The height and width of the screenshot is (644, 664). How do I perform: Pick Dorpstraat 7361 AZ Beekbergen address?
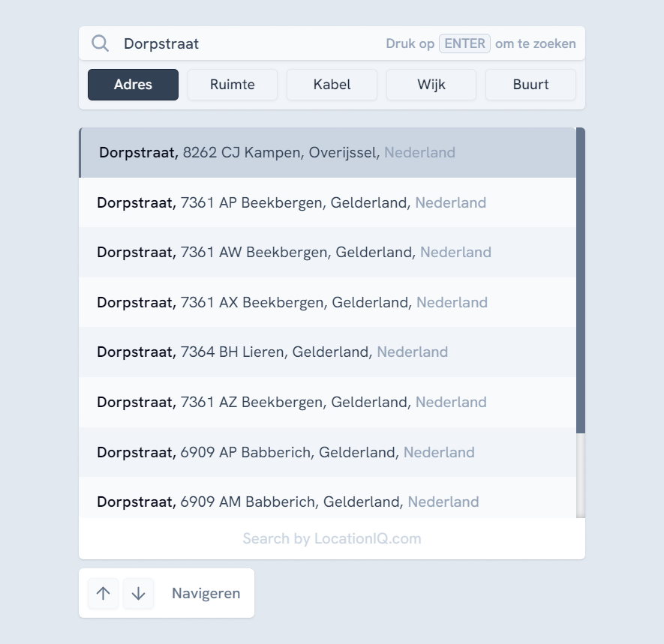click(x=327, y=403)
